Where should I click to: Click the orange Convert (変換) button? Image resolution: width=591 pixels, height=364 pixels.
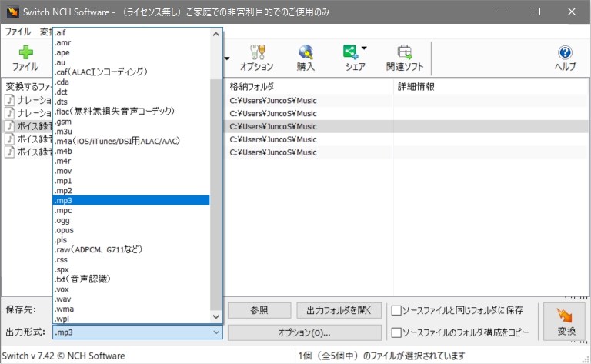coord(564,322)
